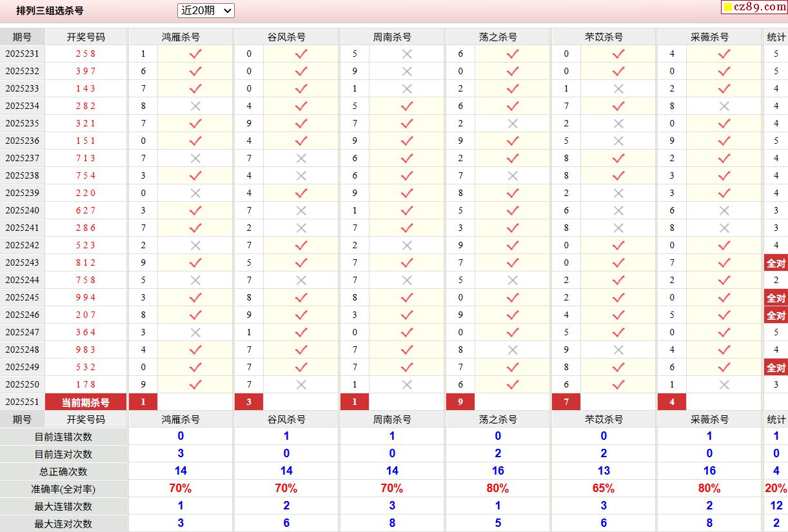This screenshot has height=532, width=788.
Task: Select the 最大连对次数 value 5 under 荡之杀号
Action: (x=498, y=523)
